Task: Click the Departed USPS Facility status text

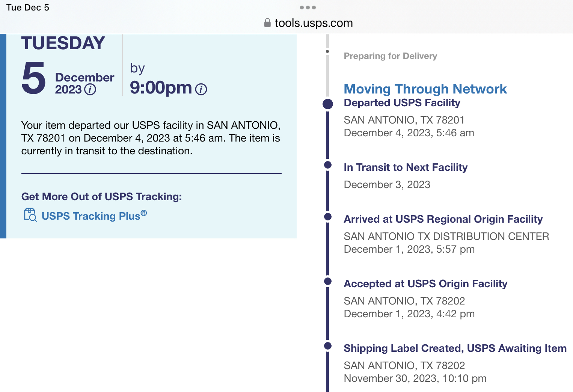Action: [402, 103]
